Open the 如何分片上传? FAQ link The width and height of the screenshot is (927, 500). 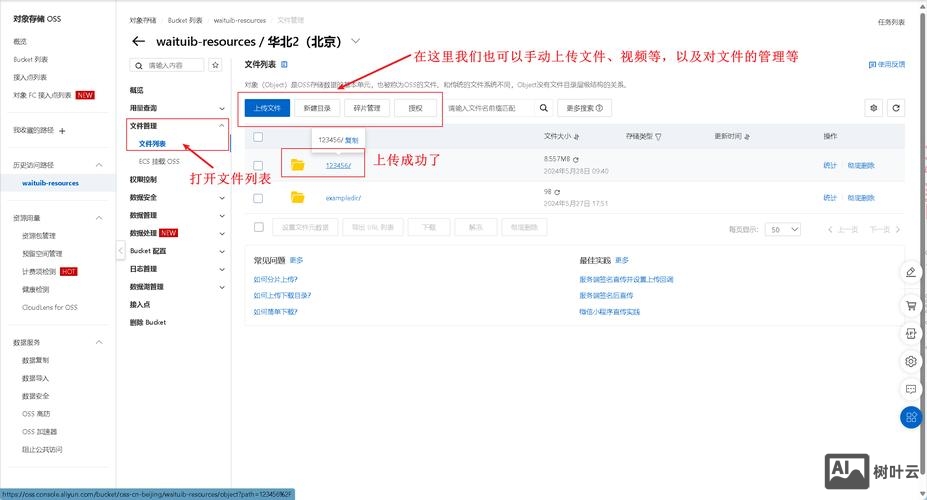(x=275, y=279)
